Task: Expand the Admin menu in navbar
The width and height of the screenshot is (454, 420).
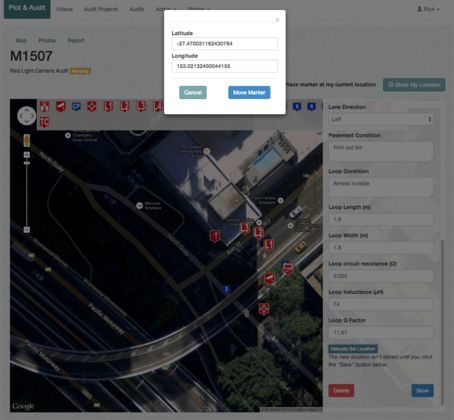Action: 166,9
